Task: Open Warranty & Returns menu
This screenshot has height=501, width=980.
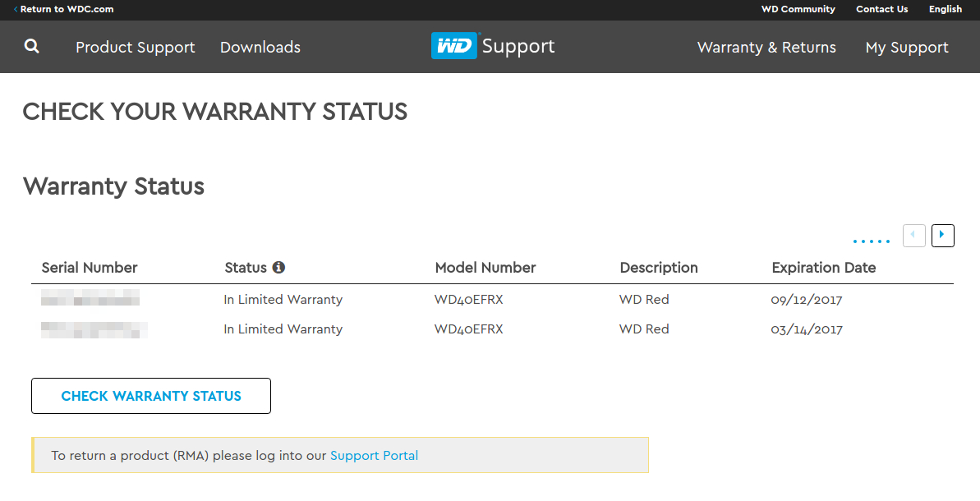Action: [x=766, y=48]
